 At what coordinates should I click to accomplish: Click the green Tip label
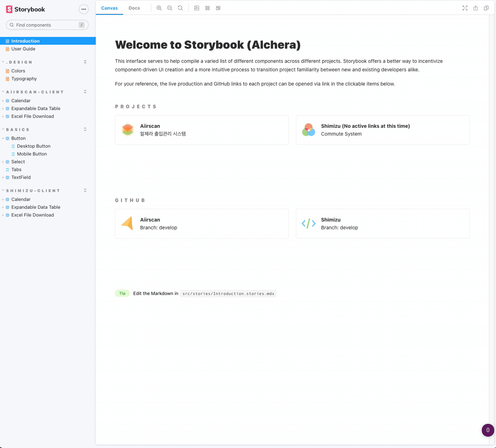[122, 293]
